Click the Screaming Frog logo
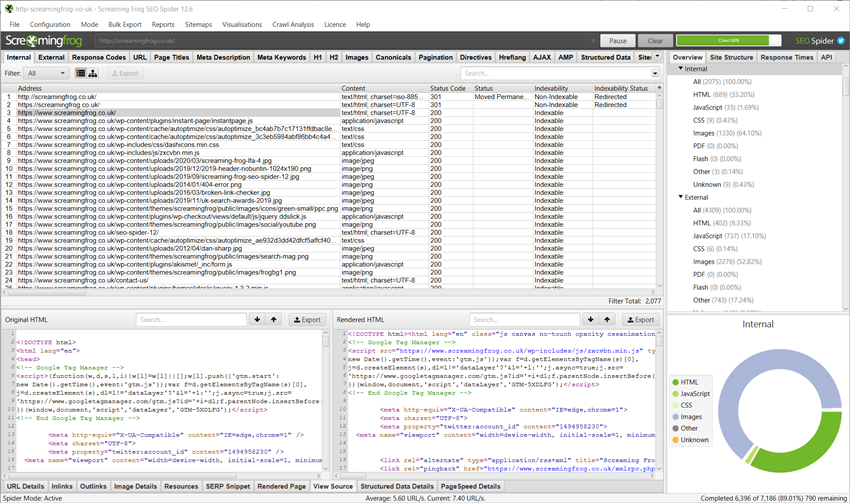This screenshot has height=503, width=850. (x=43, y=41)
